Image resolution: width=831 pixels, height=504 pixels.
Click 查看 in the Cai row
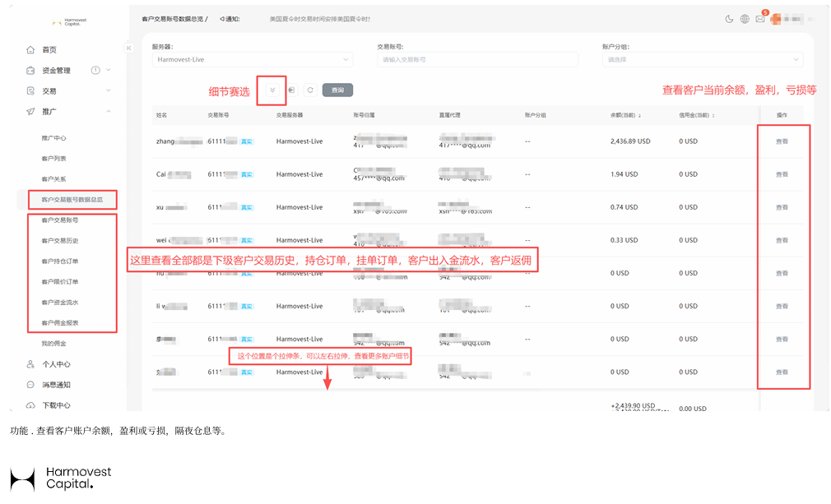pos(782,174)
